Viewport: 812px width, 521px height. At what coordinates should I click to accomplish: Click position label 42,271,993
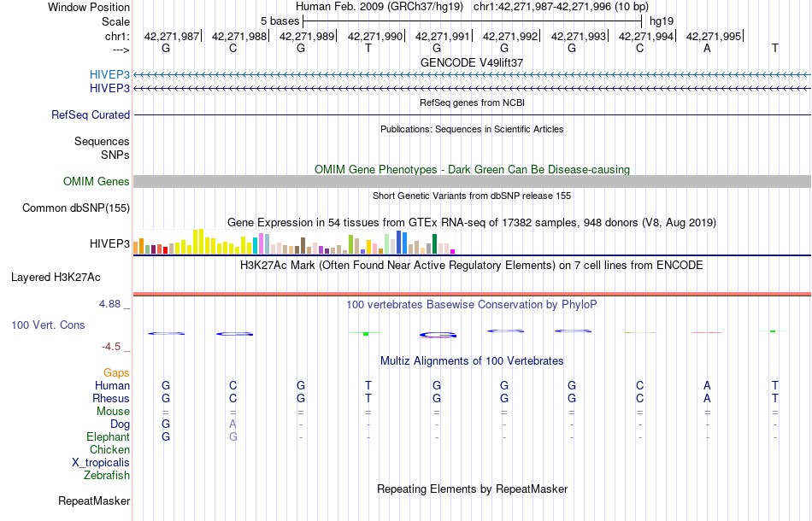(579, 36)
